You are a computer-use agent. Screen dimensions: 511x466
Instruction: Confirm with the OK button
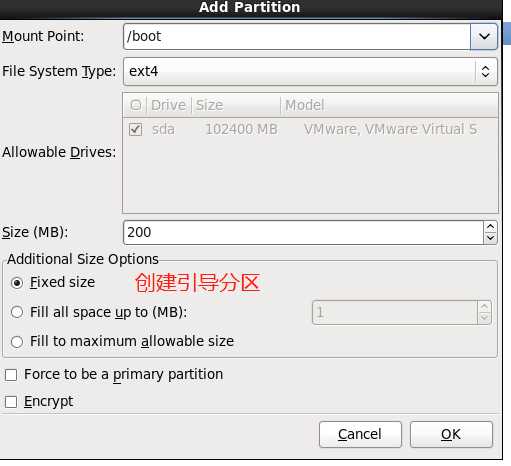coord(451,434)
